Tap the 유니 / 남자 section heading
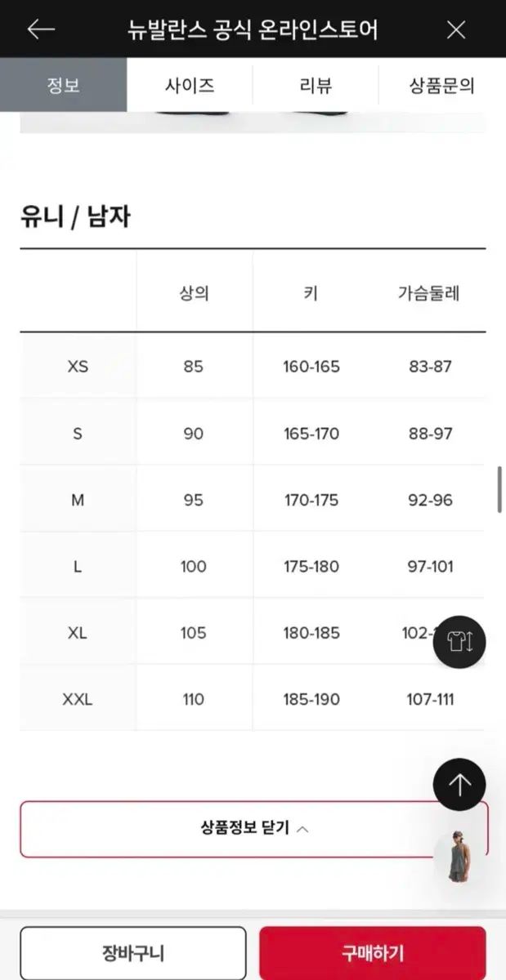The height and width of the screenshot is (980, 506). 75,217
